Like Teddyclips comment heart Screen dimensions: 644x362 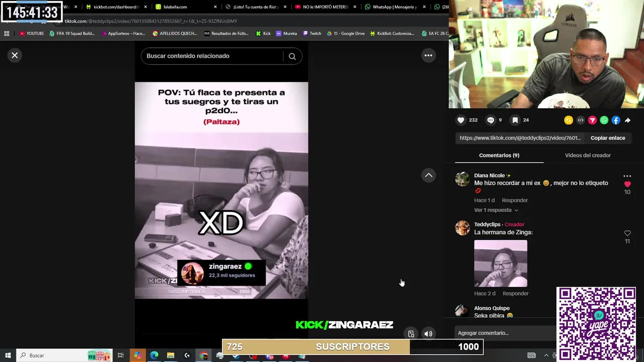(627, 233)
